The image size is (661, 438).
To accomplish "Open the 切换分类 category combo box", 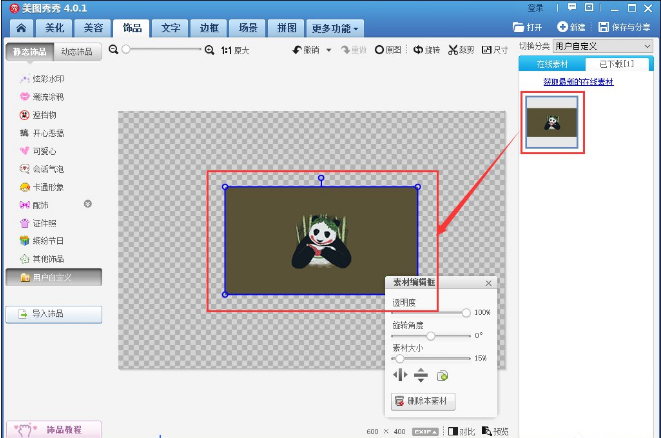I will tap(602, 46).
